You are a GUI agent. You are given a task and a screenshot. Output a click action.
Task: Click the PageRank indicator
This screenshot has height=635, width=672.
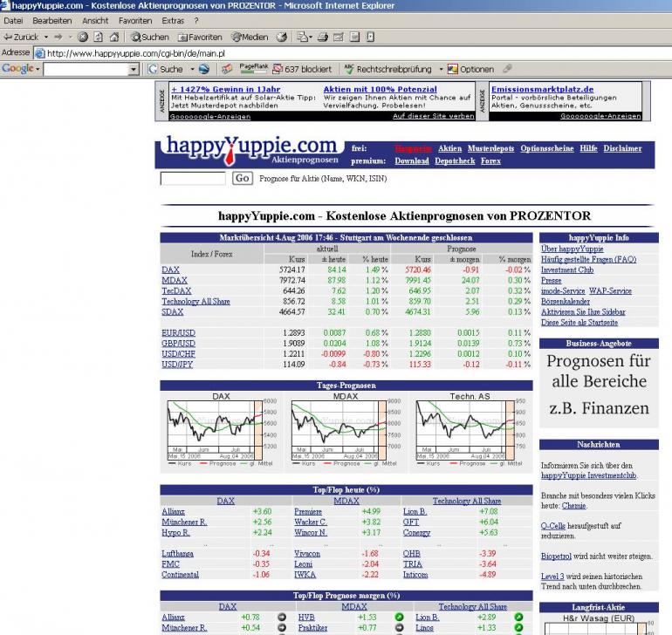(253, 69)
